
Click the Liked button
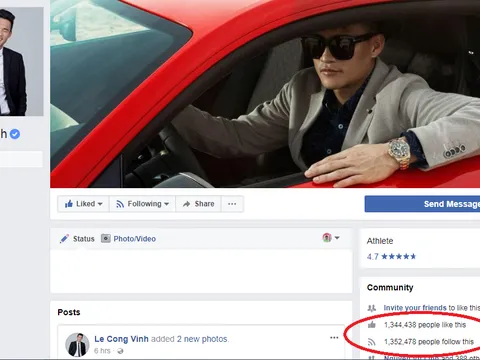[83, 204]
